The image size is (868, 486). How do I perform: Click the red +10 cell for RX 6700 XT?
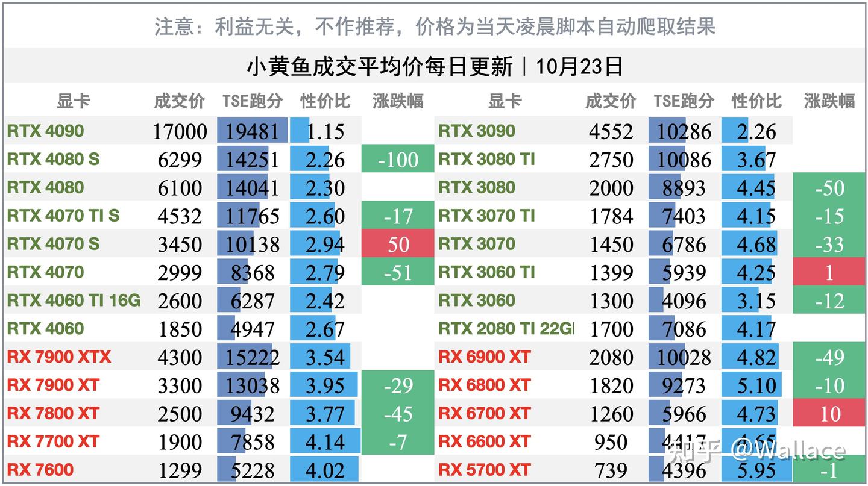click(829, 414)
